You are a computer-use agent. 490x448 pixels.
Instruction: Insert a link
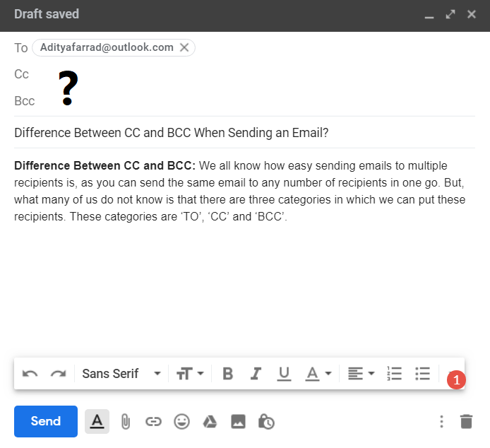pyautogui.click(x=153, y=422)
